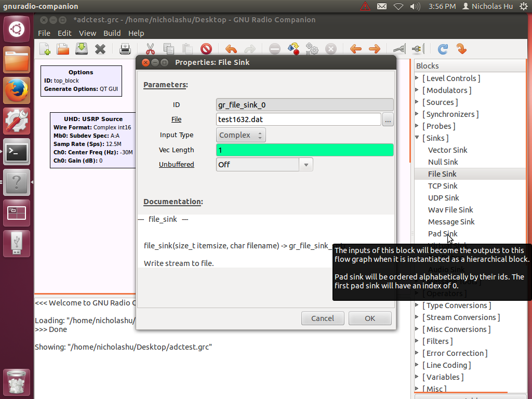The width and height of the screenshot is (532, 399).
Task: Click the Execute flow graph gears icon
Action: [x=312, y=49]
